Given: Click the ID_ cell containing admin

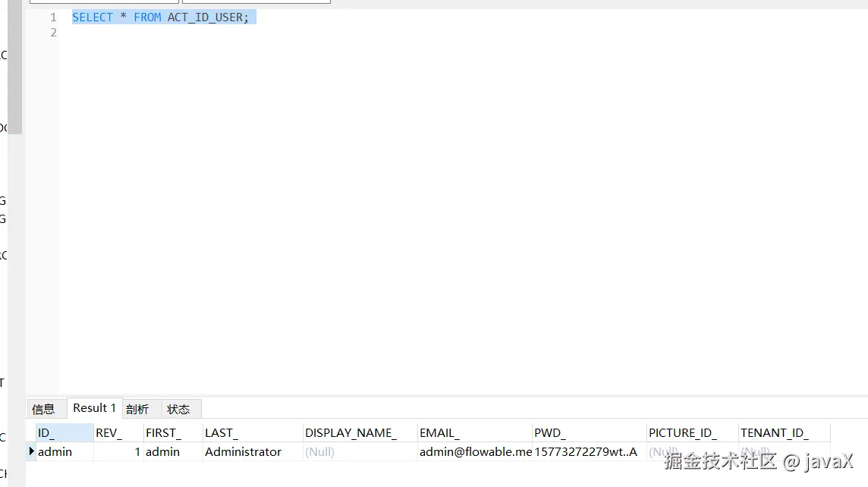Looking at the screenshot, I should (64, 451).
